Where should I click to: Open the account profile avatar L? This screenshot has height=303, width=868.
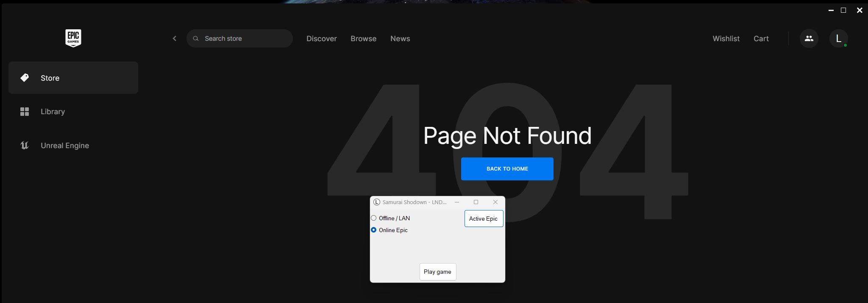click(x=838, y=39)
